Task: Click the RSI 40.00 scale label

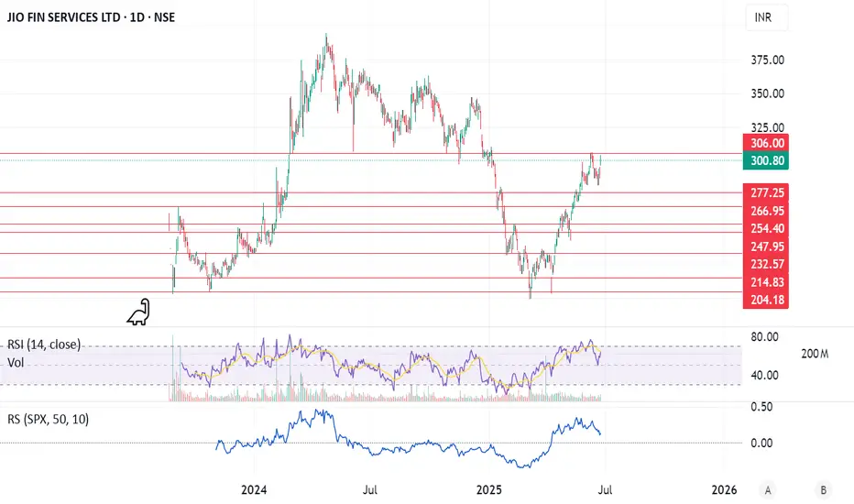Action: point(764,375)
